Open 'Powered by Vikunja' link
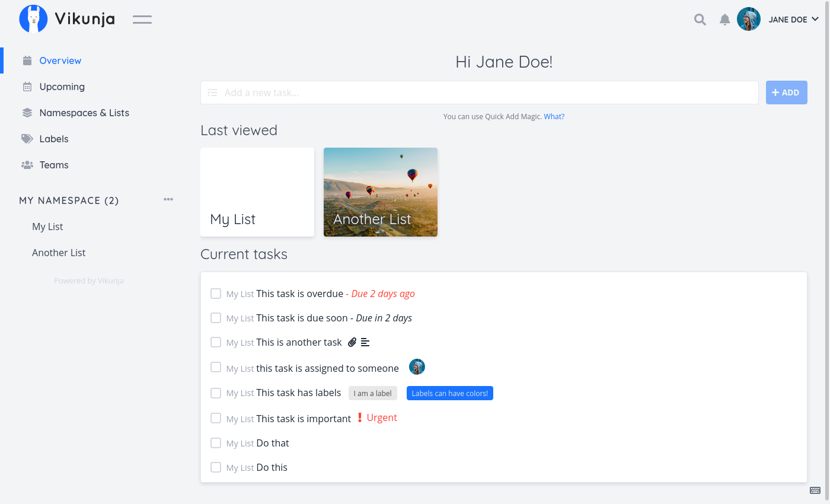 pos(89,280)
